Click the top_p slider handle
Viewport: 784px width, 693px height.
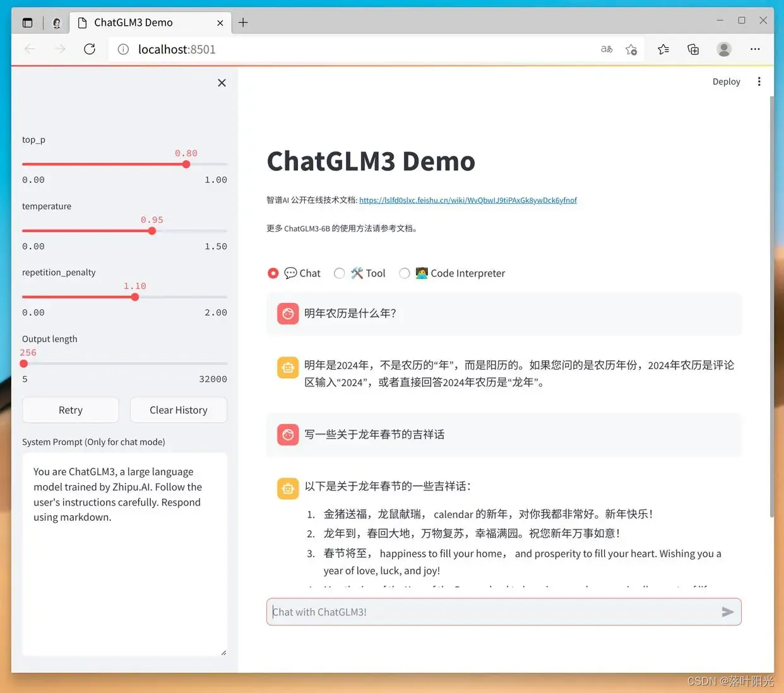click(x=186, y=164)
